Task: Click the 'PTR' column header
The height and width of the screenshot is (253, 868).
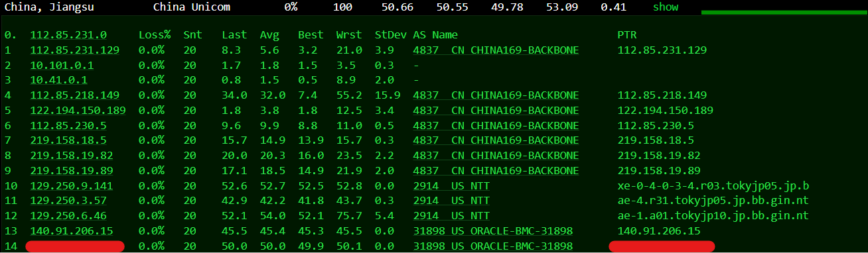Action: click(x=627, y=34)
